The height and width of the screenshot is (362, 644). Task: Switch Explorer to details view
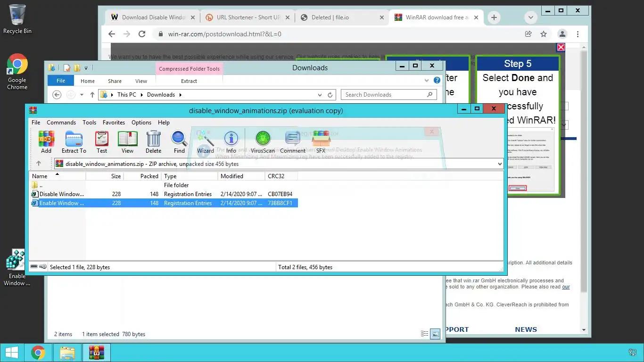pyautogui.click(x=425, y=334)
